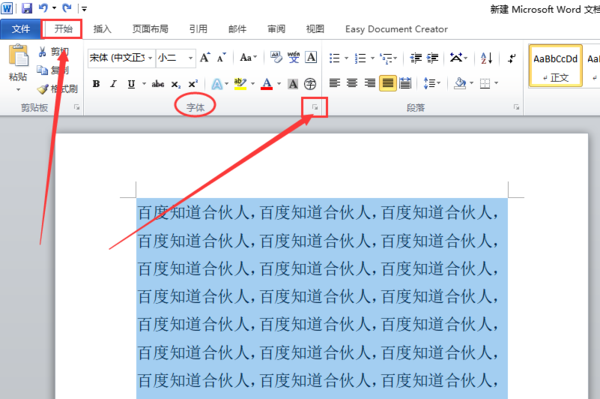Click the Sort A-Z icon
Image resolution: width=600 pixels, height=399 pixels.
[x=486, y=58]
